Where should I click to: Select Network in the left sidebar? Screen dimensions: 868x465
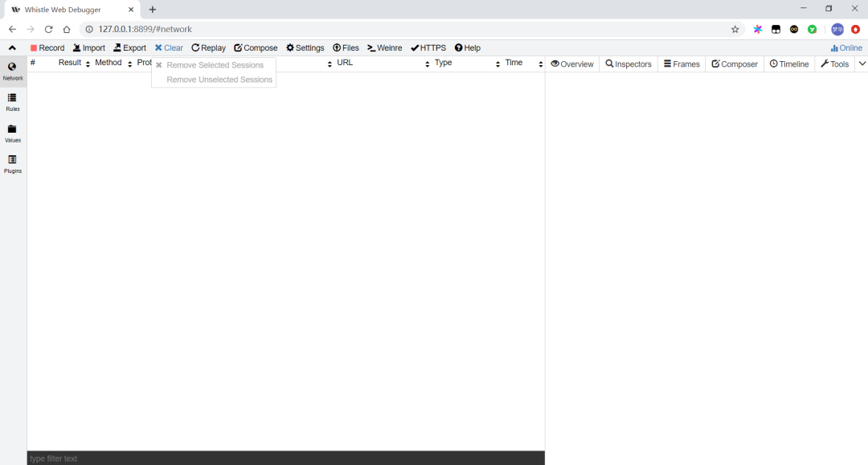pyautogui.click(x=13, y=72)
